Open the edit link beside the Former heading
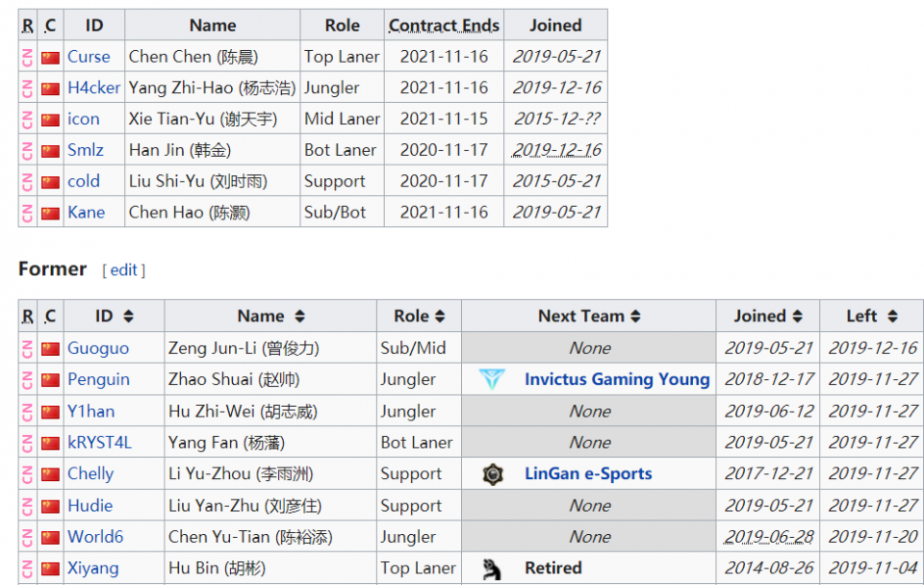The width and height of the screenshot is (924, 585). (124, 269)
